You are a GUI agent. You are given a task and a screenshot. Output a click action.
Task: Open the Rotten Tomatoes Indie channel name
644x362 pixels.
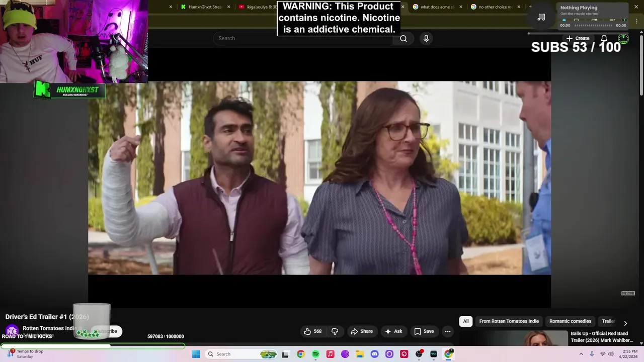pyautogui.click(x=49, y=328)
